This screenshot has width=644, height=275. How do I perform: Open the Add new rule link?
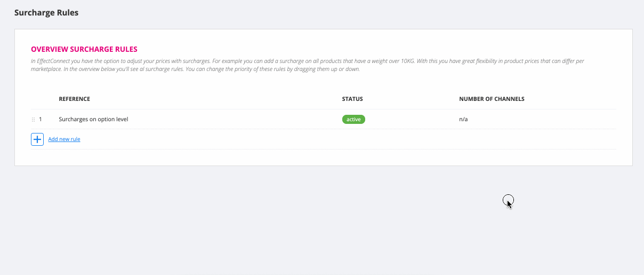click(64, 139)
